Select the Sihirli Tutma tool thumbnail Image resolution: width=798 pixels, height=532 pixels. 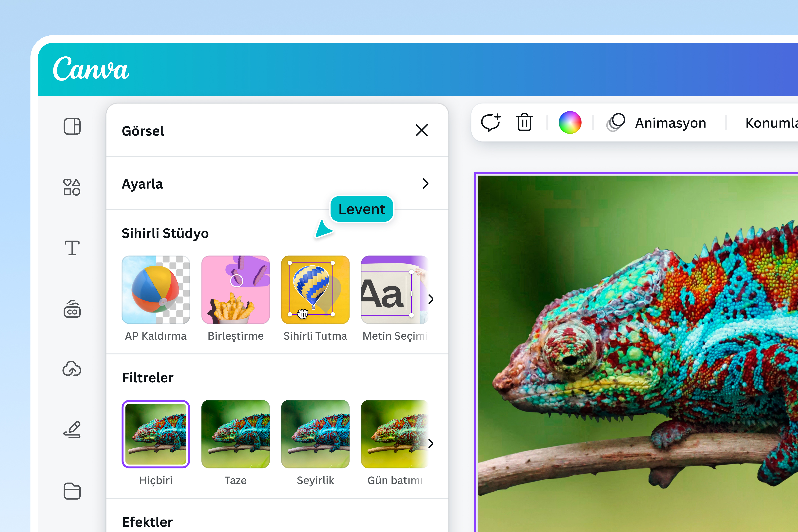(315, 290)
